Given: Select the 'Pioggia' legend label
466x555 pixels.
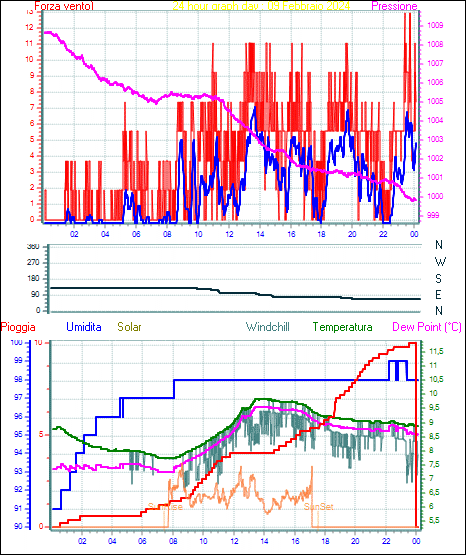Looking at the screenshot, I should pos(18,327).
